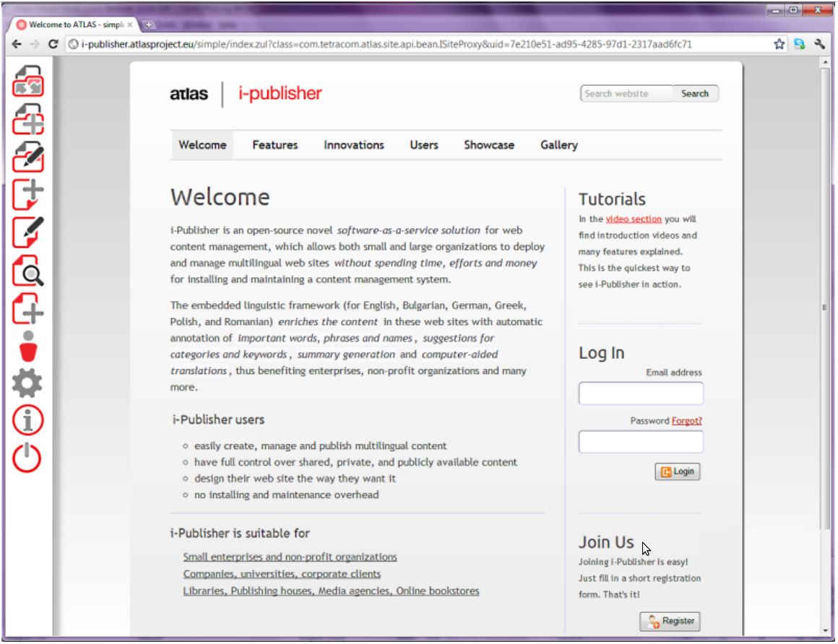
Task: Open 'Libraries, Publishing houses, Media agencies, Online bookstores' link
Action: pyautogui.click(x=332, y=591)
